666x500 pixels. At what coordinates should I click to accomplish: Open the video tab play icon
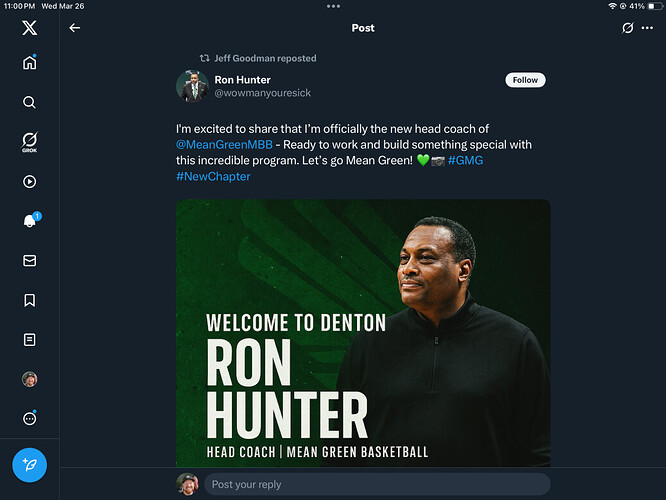pos(29,182)
